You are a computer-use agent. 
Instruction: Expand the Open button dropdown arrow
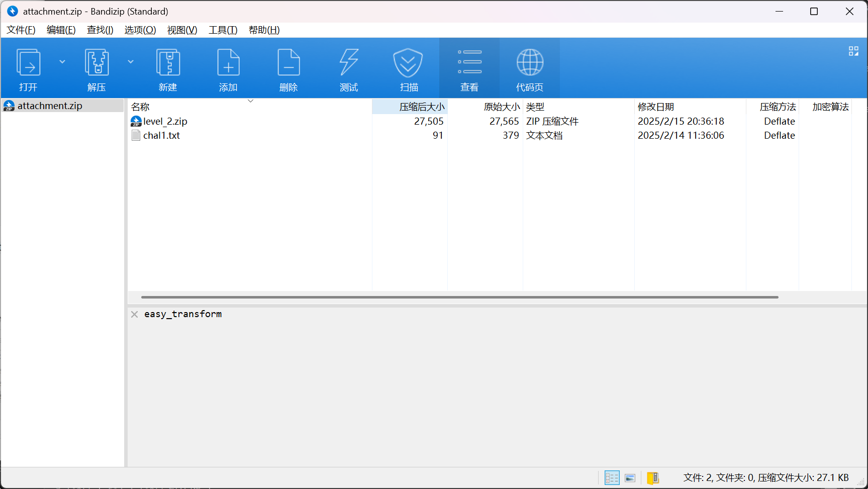[62, 62]
